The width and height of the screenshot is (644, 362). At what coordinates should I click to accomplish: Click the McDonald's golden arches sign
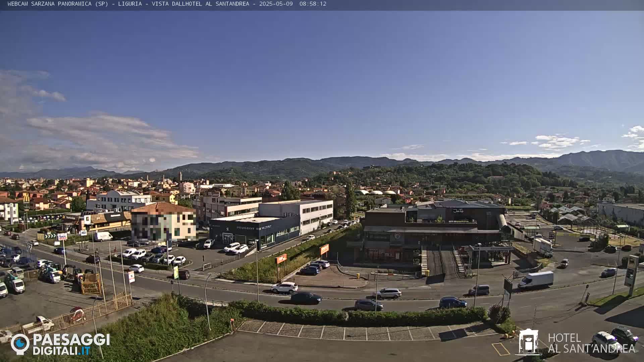point(26,198)
